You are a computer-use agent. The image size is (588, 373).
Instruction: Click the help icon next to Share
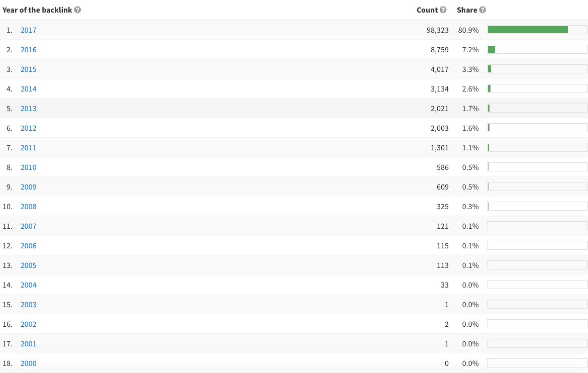tap(482, 10)
